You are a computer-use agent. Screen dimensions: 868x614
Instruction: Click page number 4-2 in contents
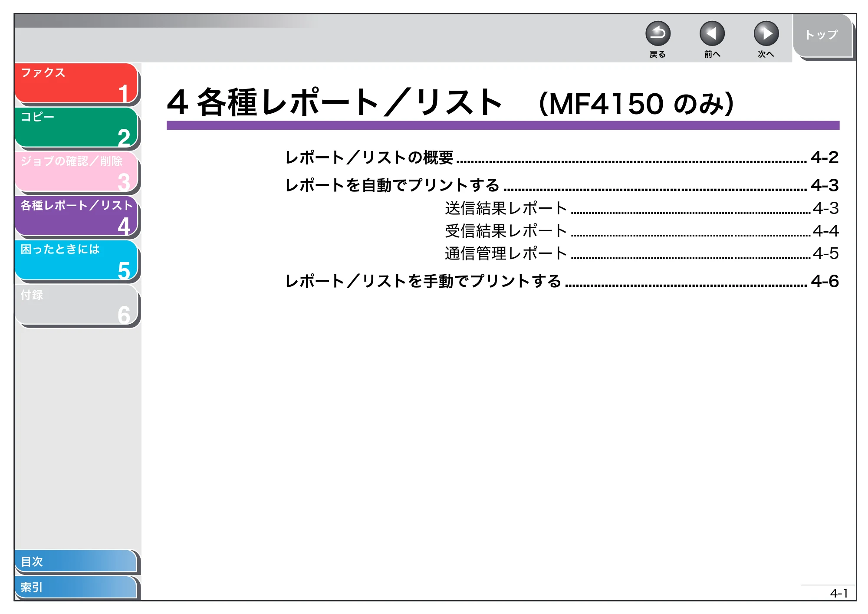[x=825, y=158]
